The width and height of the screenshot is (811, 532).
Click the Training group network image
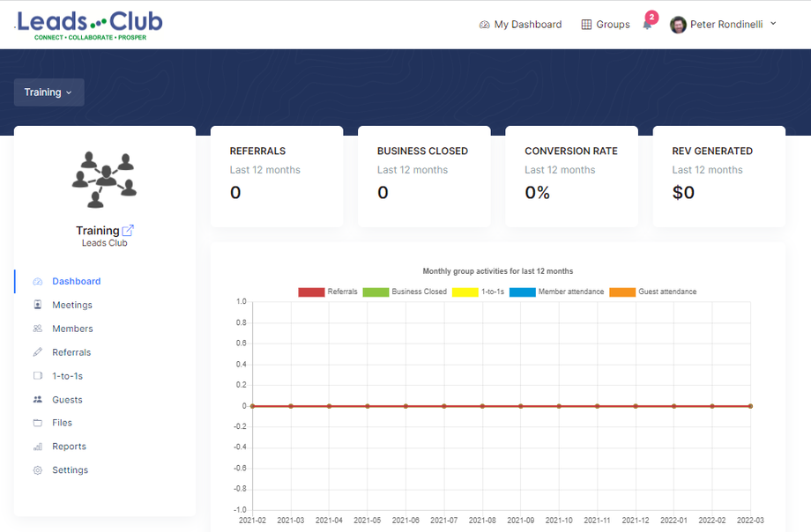[x=105, y=180]
